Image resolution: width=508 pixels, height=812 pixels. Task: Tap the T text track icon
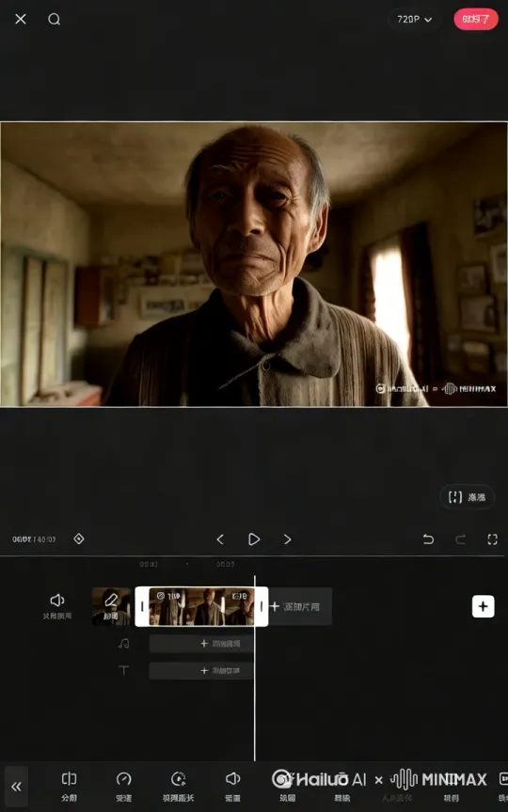coord(123,671)
